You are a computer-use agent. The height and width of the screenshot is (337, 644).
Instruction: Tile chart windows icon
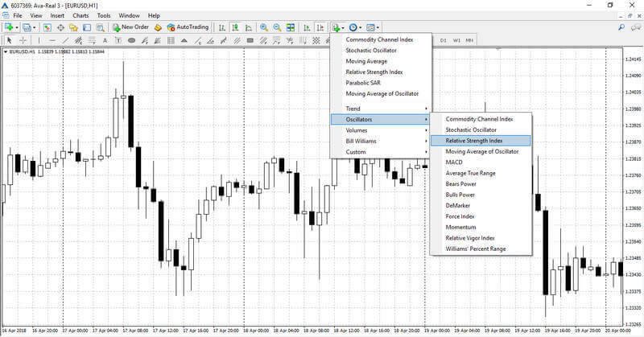[291, 27]
